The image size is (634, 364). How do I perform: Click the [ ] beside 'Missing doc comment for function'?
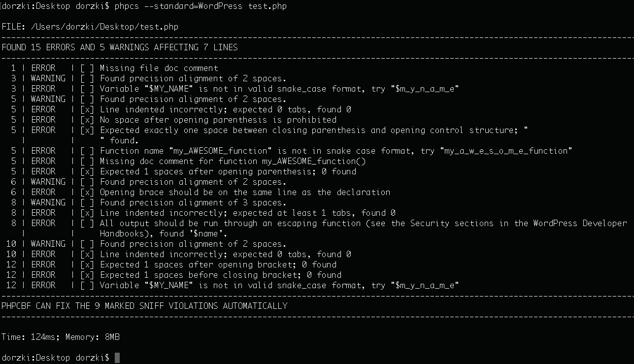(x=87, y=161)
